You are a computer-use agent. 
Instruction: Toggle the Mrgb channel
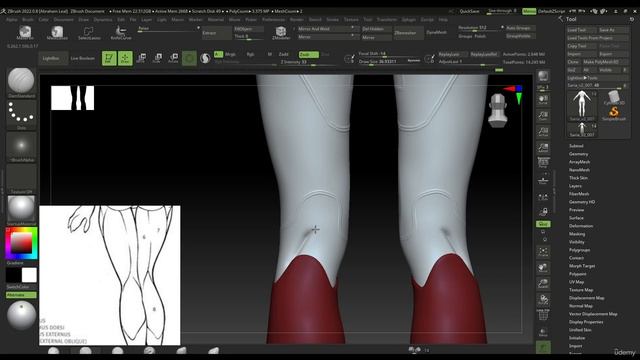coord(230,54)
